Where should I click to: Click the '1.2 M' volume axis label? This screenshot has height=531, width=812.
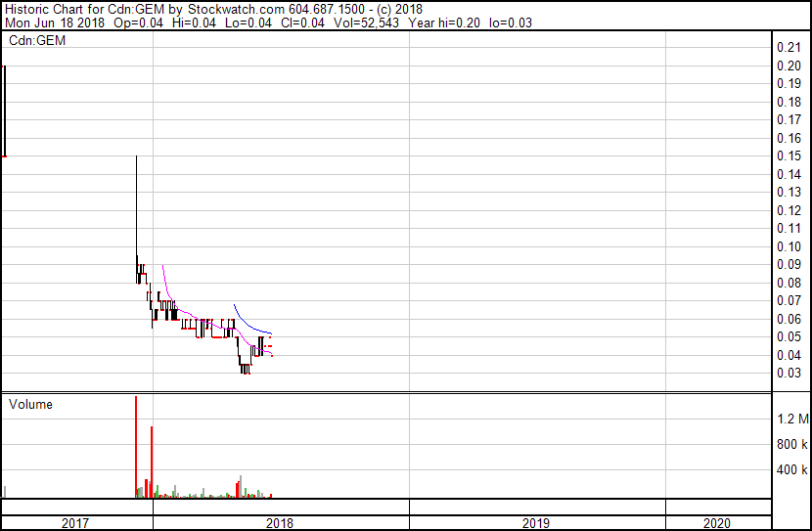click(792, 419)
